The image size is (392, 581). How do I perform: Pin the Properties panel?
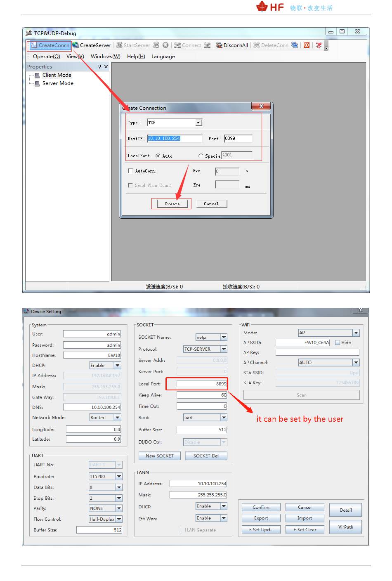(x=99, y=66)
